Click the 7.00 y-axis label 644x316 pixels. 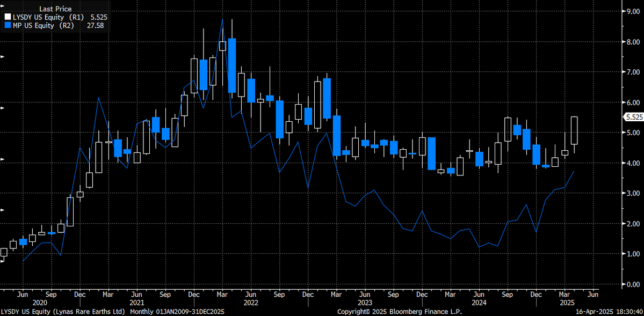tap(633, 72)
